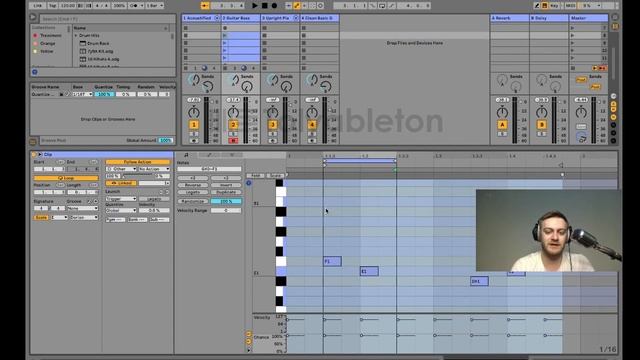The image size is (640, 360).
Task: Click the Link button
Action: (38, 6)
